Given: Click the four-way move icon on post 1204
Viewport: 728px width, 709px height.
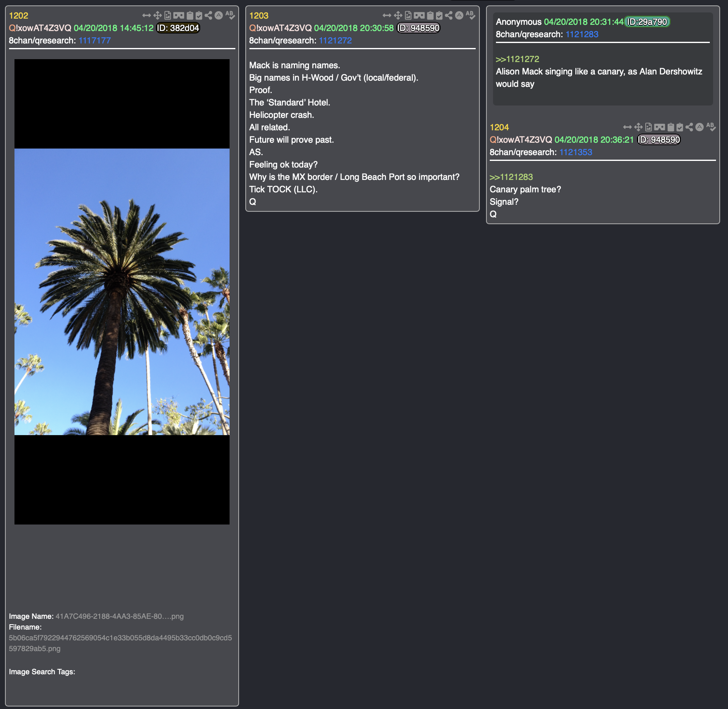Looking at the screenshot, I should pyautogui.click(x=639, y=127).
